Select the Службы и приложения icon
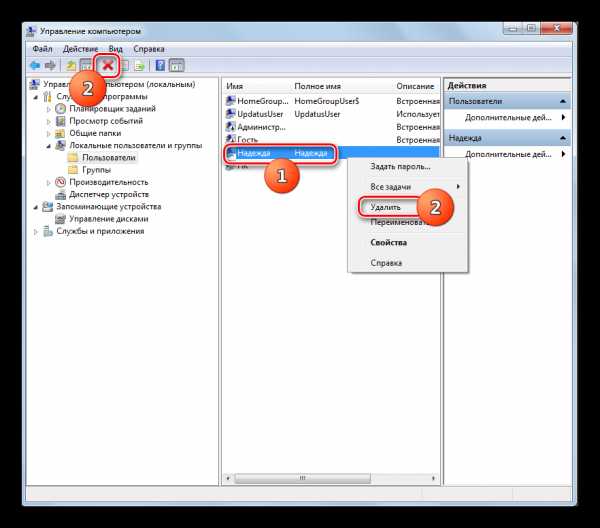The height and width of the screenshot is (528, 600). (x=47, y=231)
